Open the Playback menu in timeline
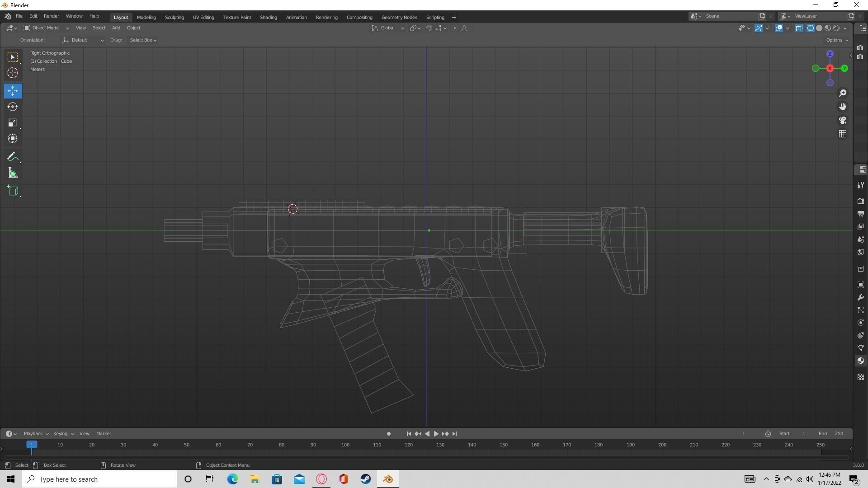 [x=34, y=433]
